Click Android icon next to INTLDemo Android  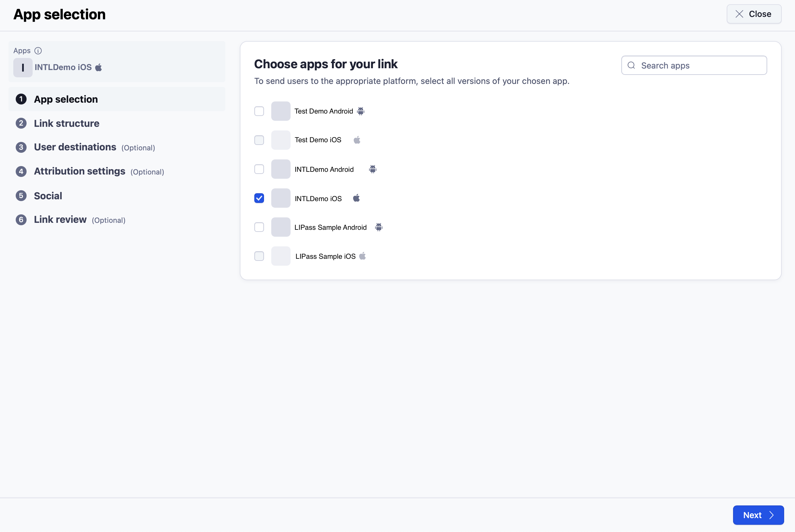click(x=372, y=169)
